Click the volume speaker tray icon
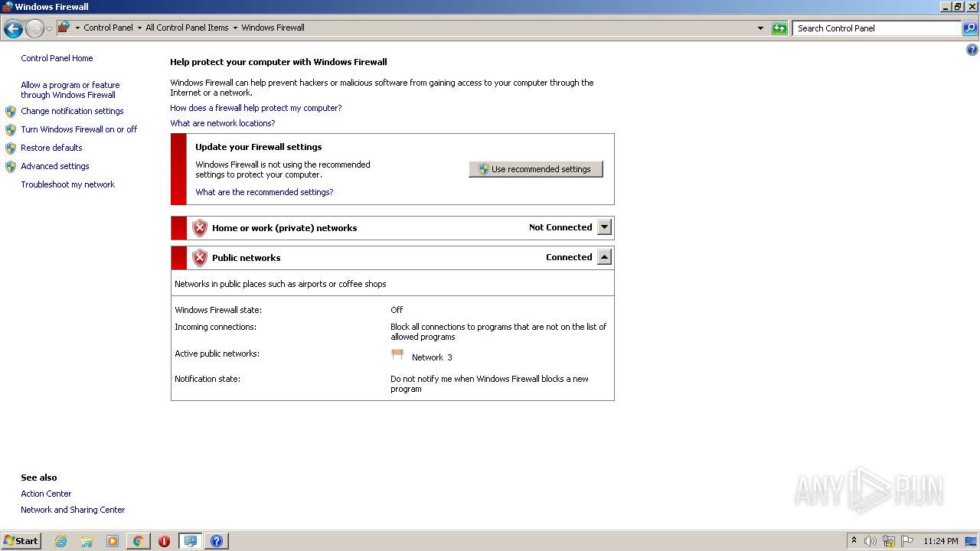Image resolution: width=980 pixels, height=551 pixels. tap(871, 541)
